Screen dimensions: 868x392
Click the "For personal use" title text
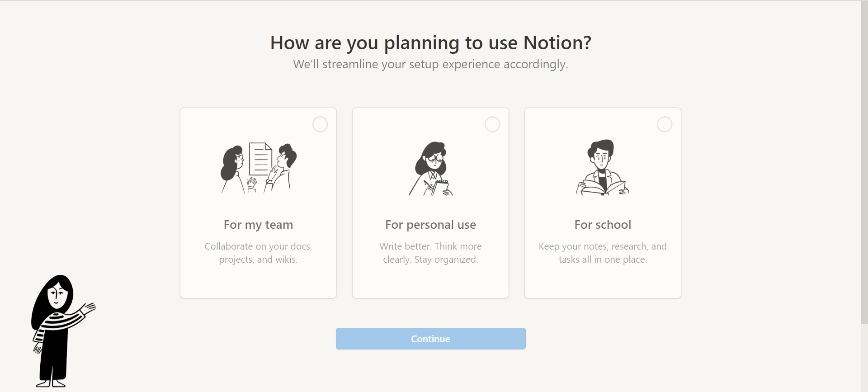pos(430,225)
